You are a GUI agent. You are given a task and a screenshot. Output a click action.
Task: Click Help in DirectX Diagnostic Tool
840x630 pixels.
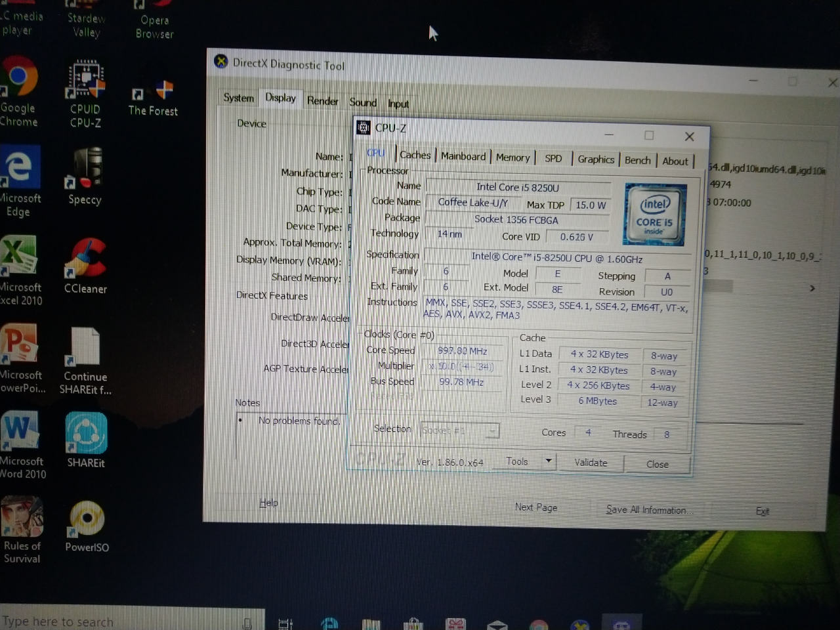[268, 503]
